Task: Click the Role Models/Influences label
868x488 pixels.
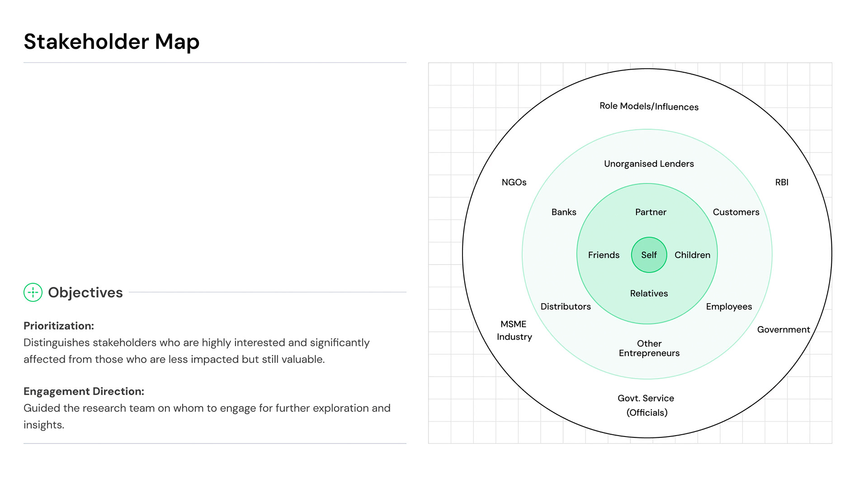Action: point(649,106)
